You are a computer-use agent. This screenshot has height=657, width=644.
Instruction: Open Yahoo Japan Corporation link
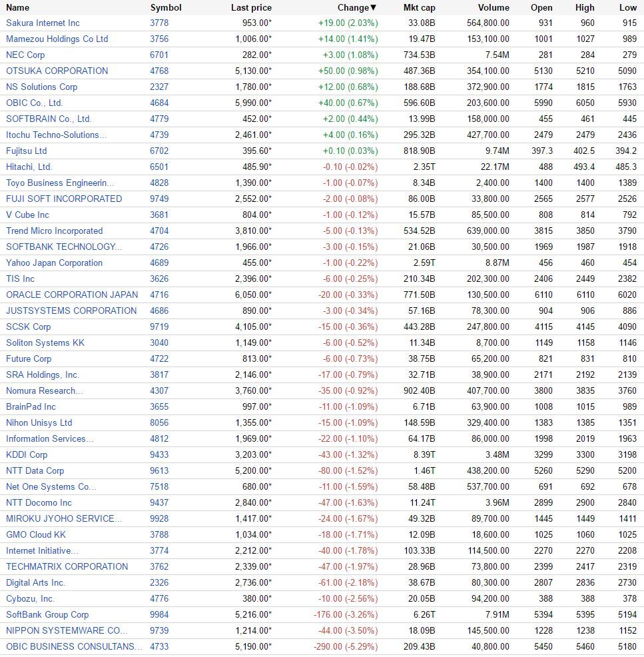[54, 263]
